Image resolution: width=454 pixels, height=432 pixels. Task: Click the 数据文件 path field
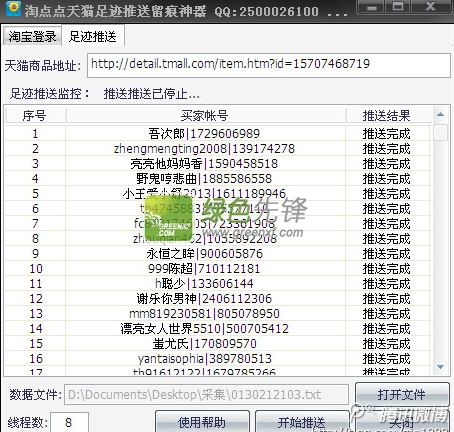click(x=206, y=395)
